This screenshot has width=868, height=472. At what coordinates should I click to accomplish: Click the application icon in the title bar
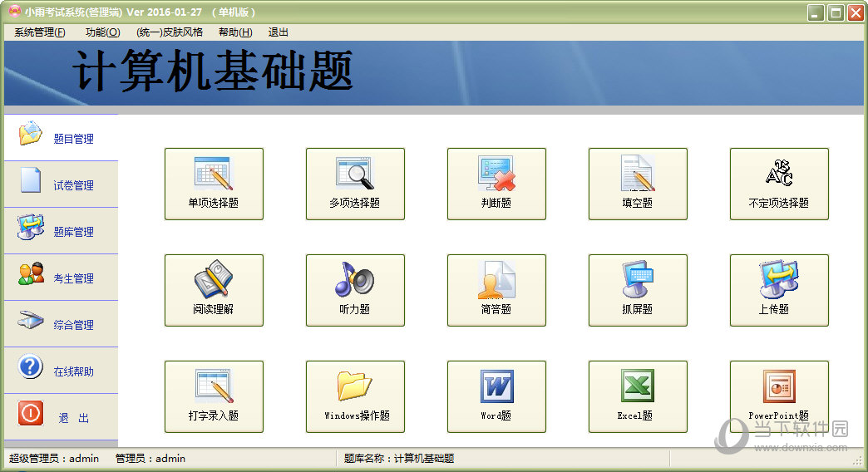coord(14,11)
